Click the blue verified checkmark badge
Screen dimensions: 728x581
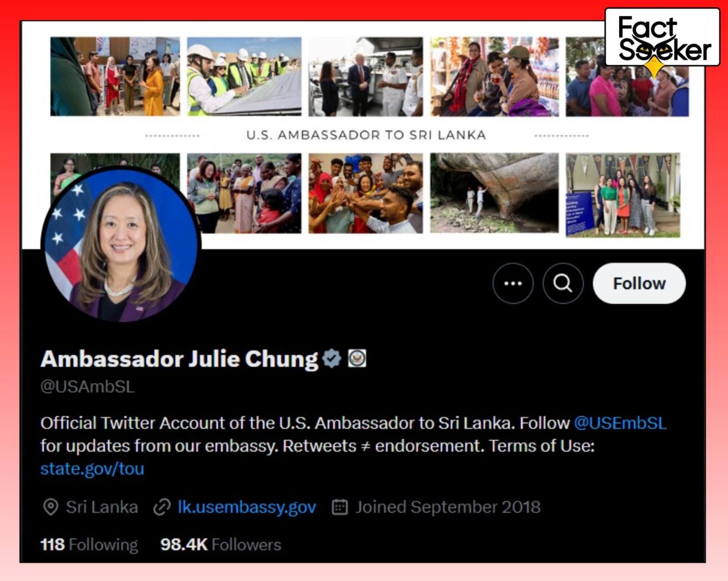(x=332, y=359)
